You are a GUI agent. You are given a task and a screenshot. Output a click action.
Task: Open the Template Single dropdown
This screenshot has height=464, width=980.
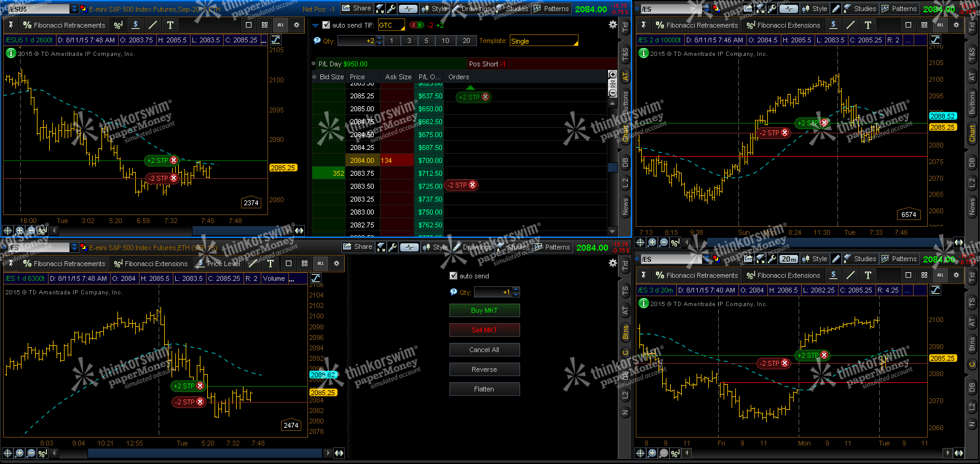(x=544, y=41)
